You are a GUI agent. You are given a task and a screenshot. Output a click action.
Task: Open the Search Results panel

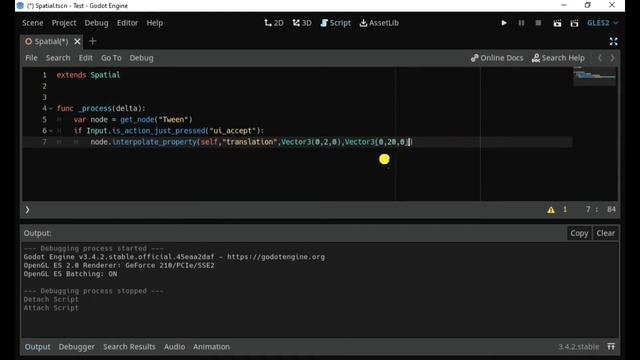[129, 347]
